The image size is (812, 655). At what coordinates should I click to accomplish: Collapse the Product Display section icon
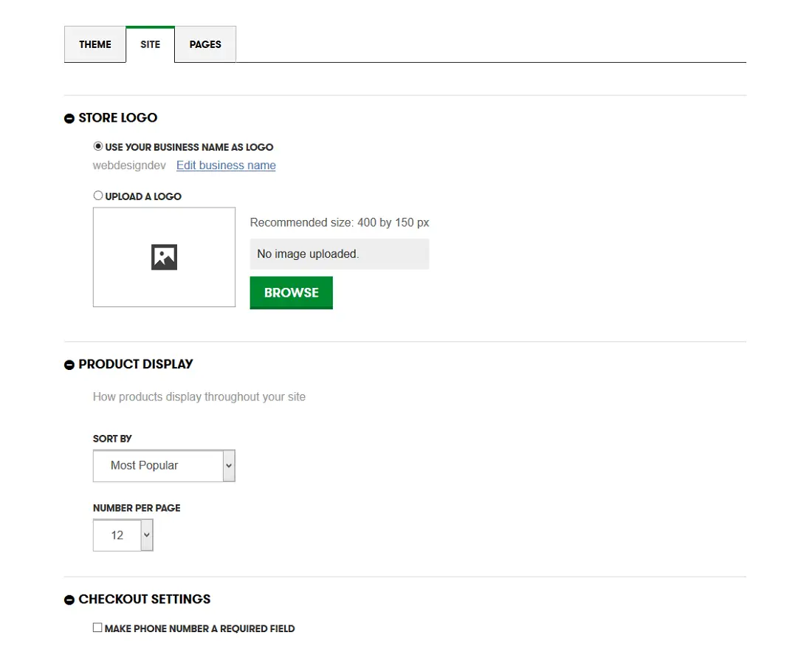(x=69, y=365)
